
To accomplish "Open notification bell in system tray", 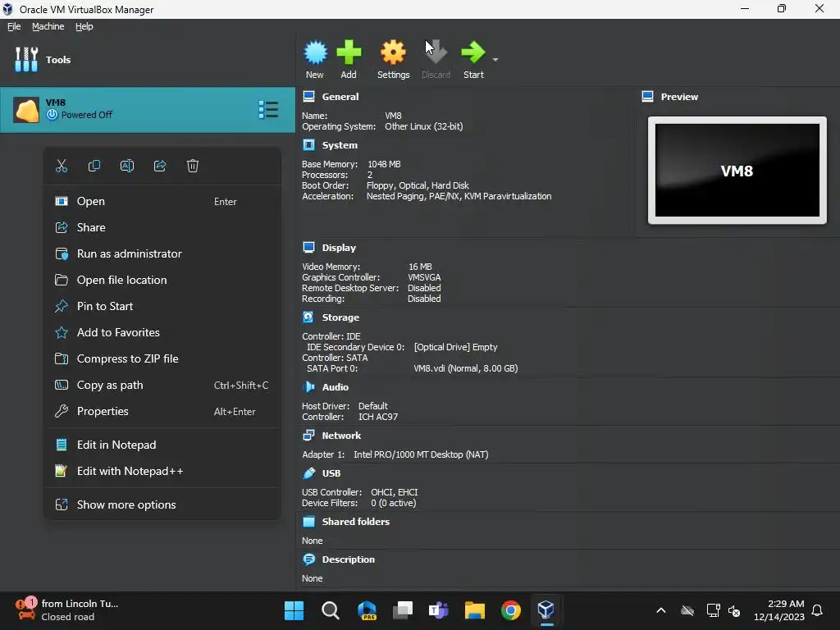I will [817, 610].
